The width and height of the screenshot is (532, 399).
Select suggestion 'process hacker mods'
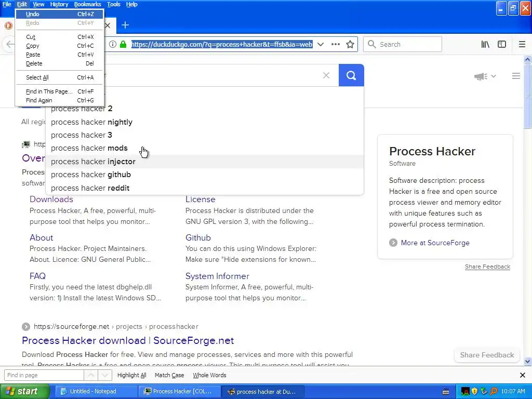[x=205, y=148]
